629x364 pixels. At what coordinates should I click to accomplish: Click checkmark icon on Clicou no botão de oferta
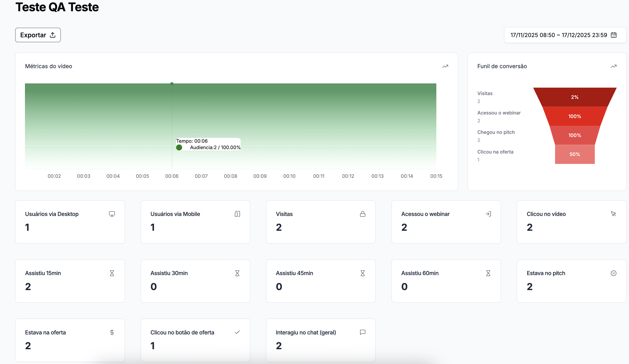pyautogui.click(x=237, y=332)
